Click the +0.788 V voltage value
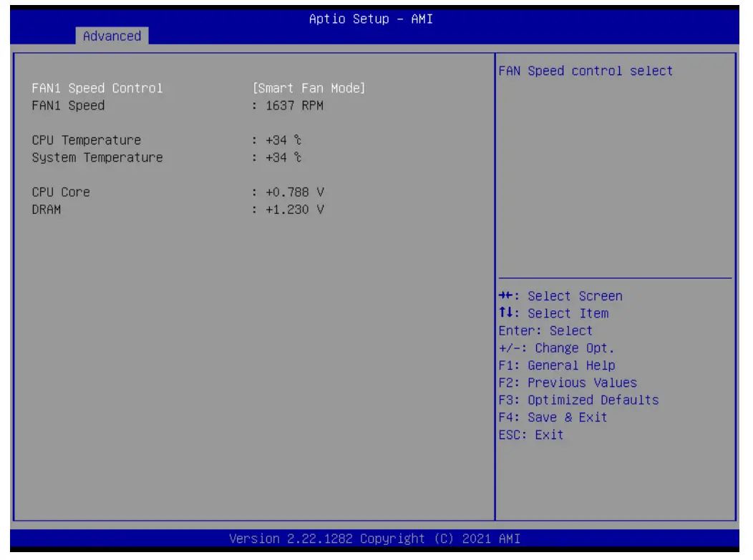Viewport: 753px width, 560px height. click(x=295, y=192)
